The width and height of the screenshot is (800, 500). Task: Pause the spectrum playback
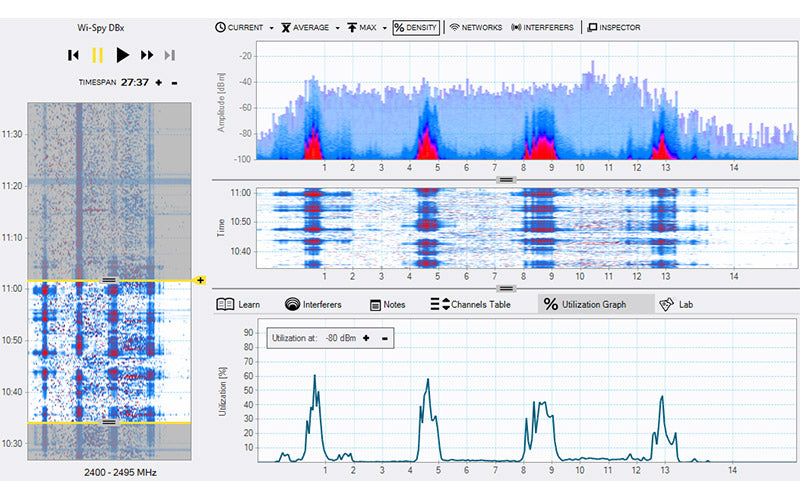click(97, 55)
